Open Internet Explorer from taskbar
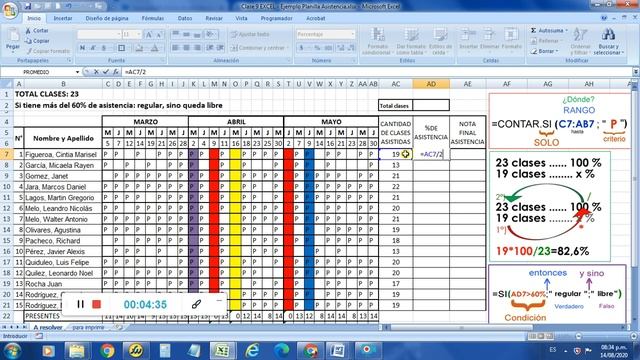Image resolution: width=640 pixels, height=360 pixels. (252, 351)
